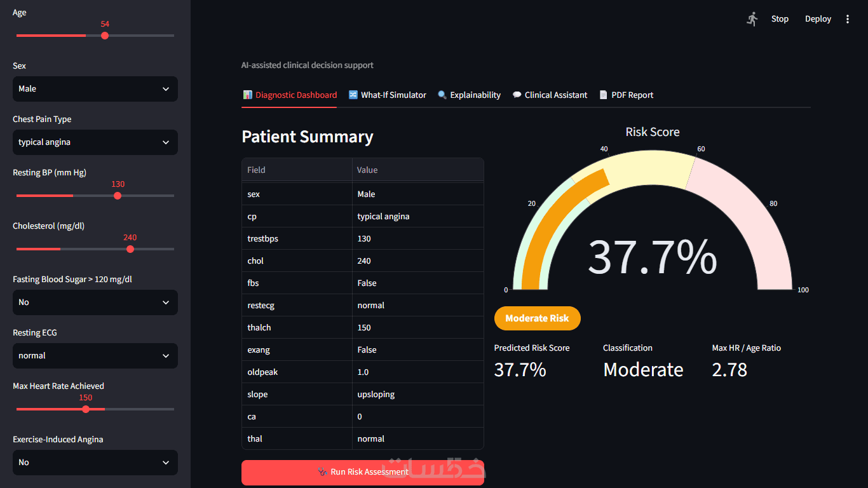Click the Classification value 'Moderate'

coord(643,370)
